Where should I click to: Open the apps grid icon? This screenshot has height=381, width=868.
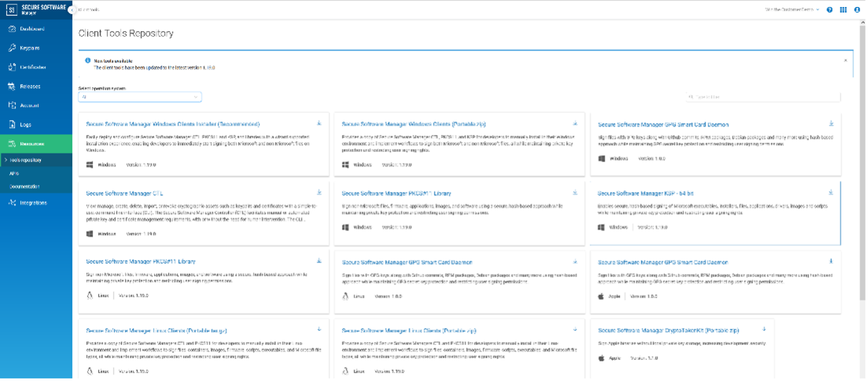point(843,10)
